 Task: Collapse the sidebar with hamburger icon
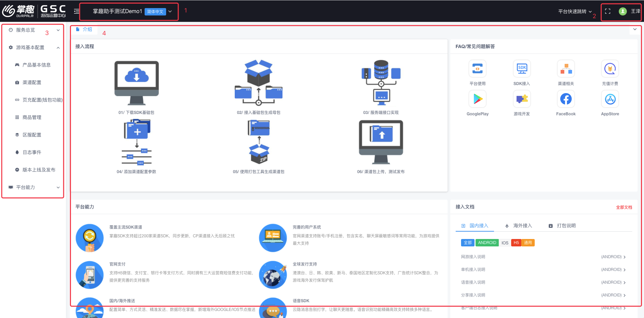tap(76, 11)
